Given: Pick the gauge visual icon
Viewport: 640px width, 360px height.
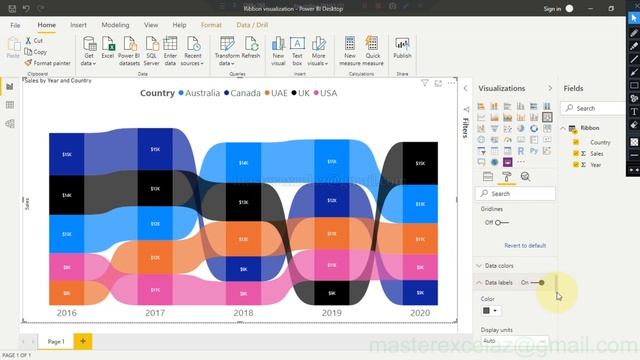Looking at the screenshot, I should pos(507,140).
